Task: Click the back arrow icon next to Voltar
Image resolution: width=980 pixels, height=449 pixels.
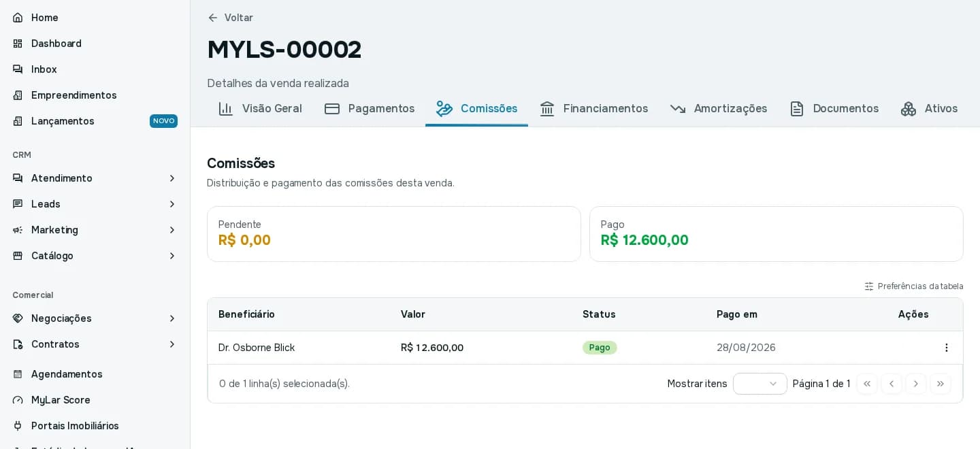Action: 213,18
